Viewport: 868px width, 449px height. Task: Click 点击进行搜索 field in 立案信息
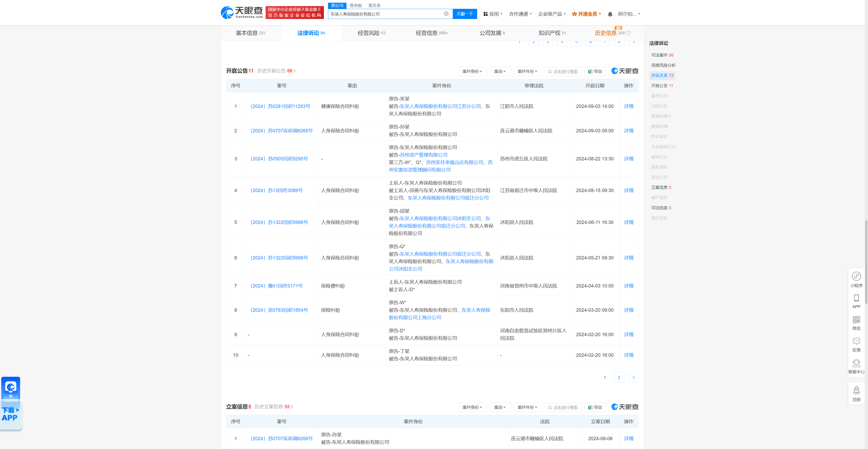563,407
